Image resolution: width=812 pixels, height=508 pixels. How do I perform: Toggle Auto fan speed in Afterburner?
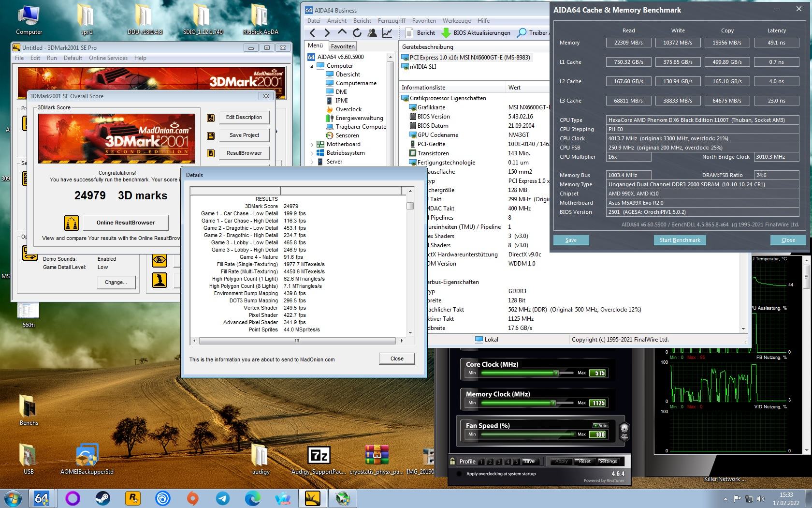coord(601,426)
